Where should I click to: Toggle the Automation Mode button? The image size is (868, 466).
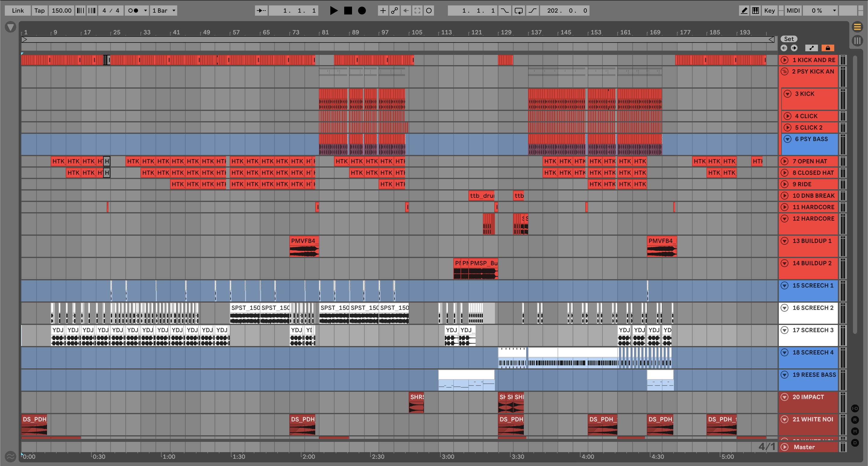[x=811, y=48]
